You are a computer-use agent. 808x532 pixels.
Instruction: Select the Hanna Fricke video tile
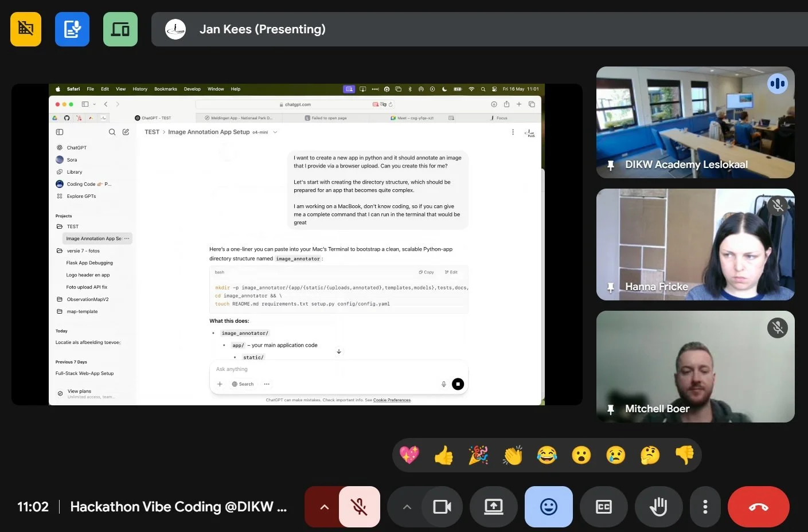(696, 244)
